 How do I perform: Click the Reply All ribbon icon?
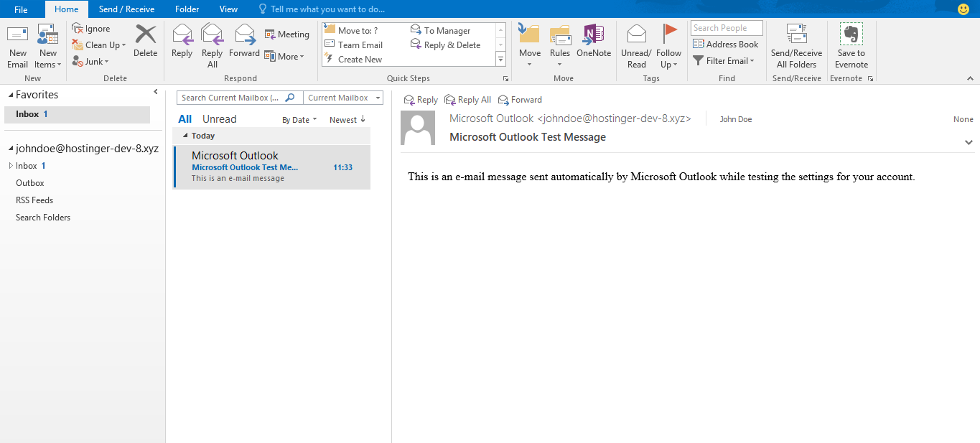coord(212,35)
